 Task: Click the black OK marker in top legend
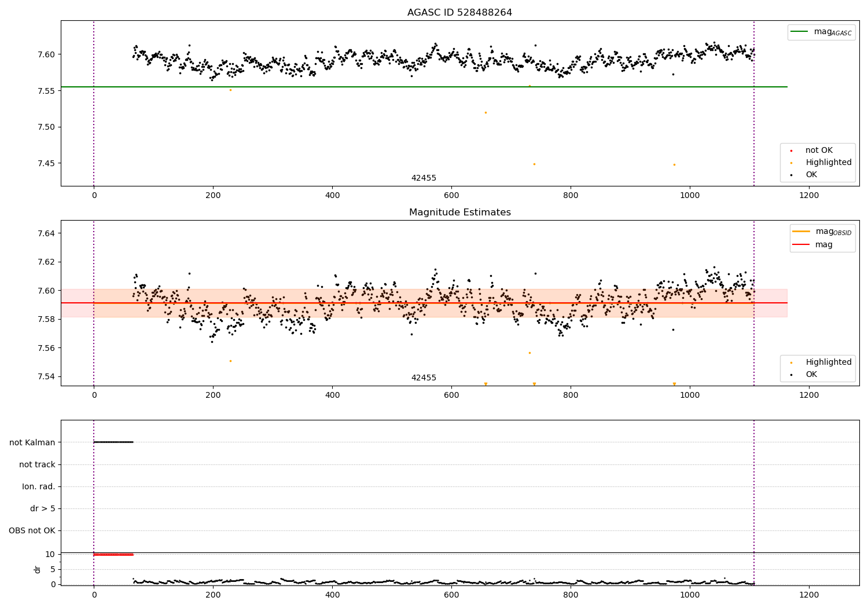[x=791, y=175]
